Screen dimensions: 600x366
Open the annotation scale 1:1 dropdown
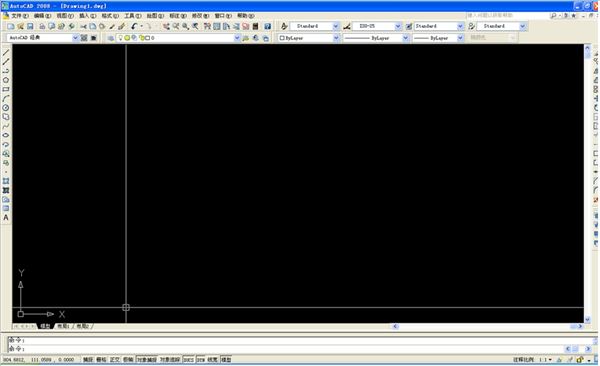(545, 359)
